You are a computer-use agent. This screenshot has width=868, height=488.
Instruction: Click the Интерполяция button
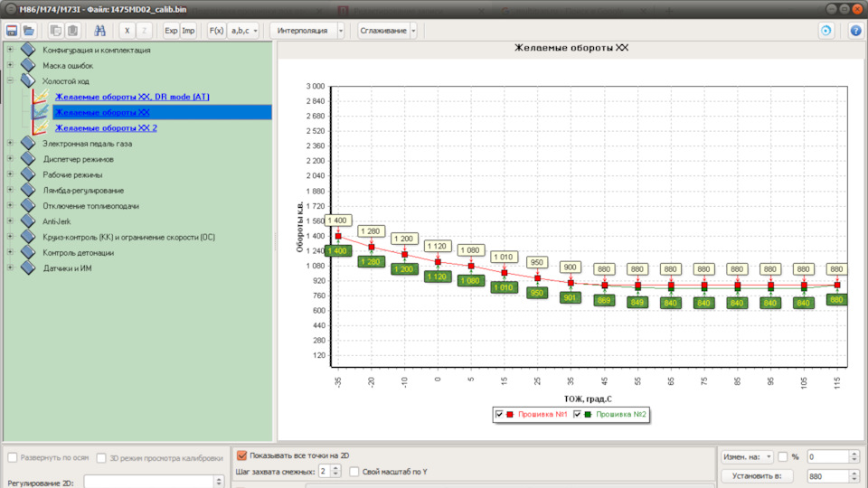point(302,31)
